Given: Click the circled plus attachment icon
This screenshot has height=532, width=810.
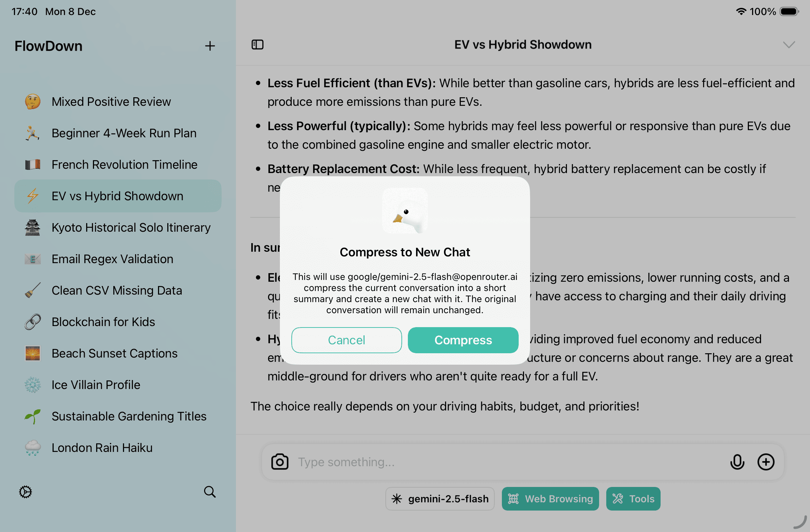Looking at the screenshot, I should point(766,462).
